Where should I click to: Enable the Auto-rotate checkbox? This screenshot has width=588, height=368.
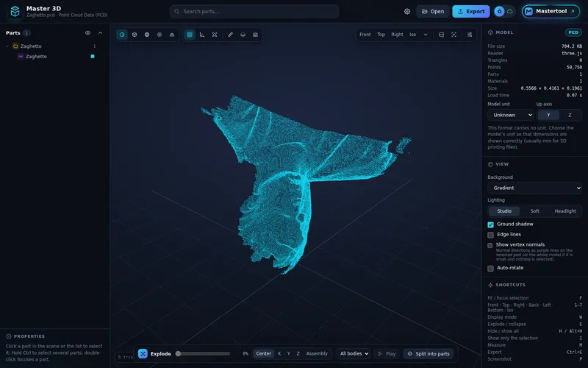(490, 269)
